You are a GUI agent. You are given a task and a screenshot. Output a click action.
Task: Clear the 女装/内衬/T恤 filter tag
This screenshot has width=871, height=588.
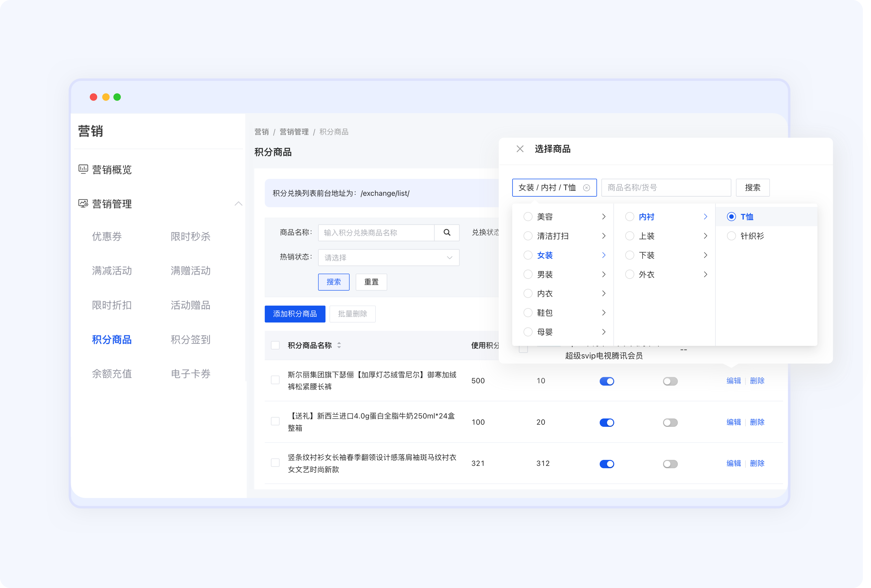tap(587, 188)
